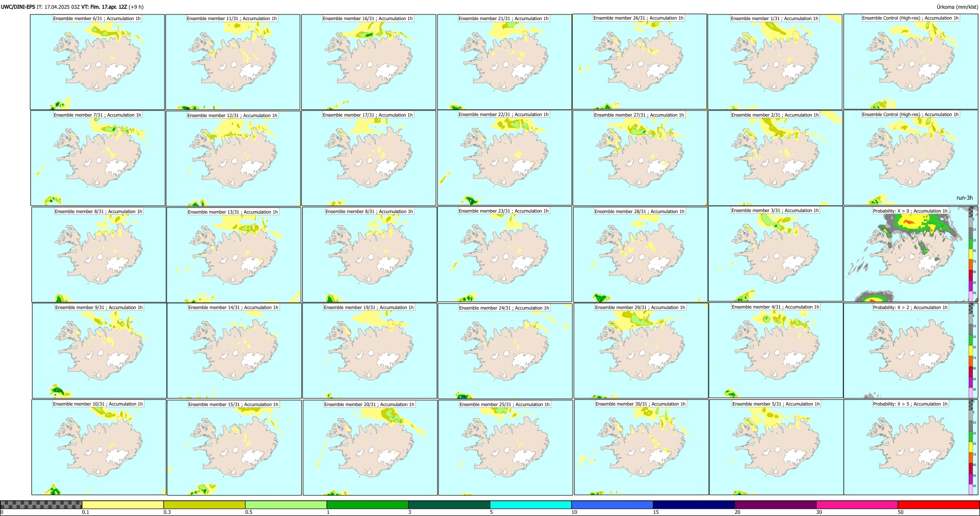Click the navy 15–20 legend swatch

coord(694,505)
